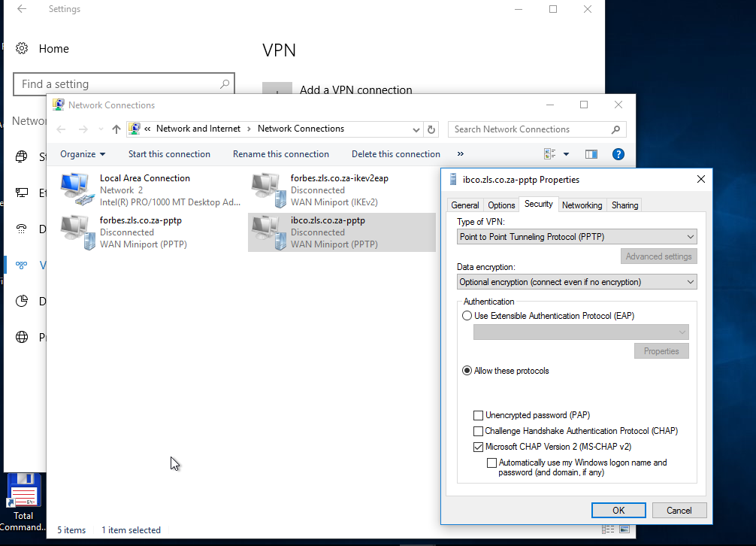This screenshot has width=756, height=546.
Task: Select the forbes.zls.co.za-pptp connection icon
Action: point(77,232)
